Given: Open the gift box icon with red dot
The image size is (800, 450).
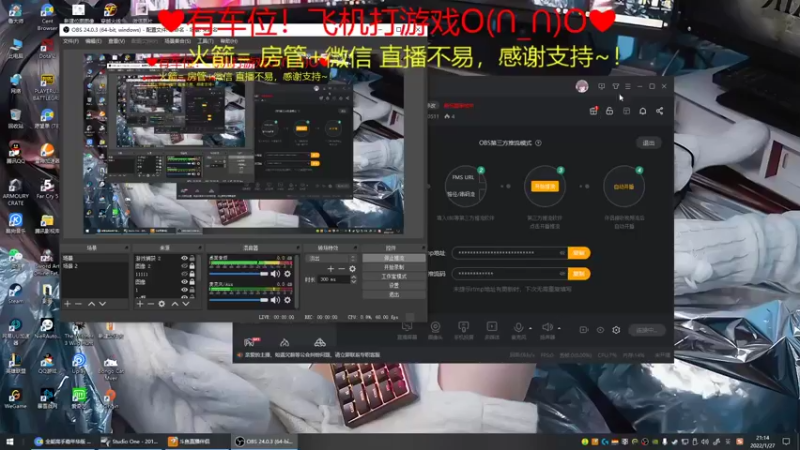Looking at the screenshot, I should [x=593, y=110].
